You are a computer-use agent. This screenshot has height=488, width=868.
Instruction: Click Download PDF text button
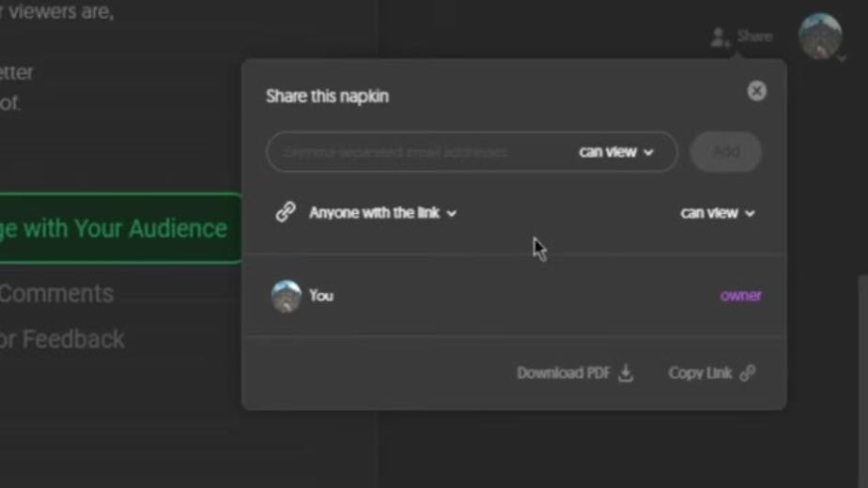563,373
